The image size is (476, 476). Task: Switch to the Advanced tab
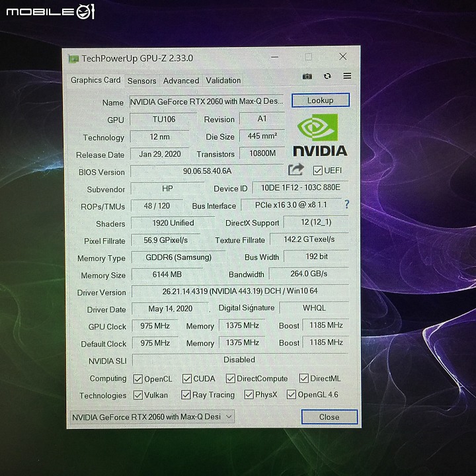(x=181, y=81)
